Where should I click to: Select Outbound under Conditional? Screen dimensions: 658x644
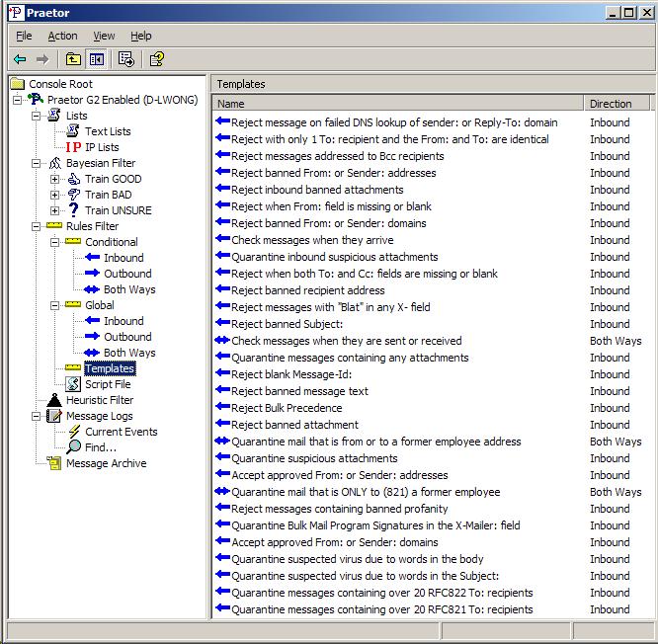[127, 274]
